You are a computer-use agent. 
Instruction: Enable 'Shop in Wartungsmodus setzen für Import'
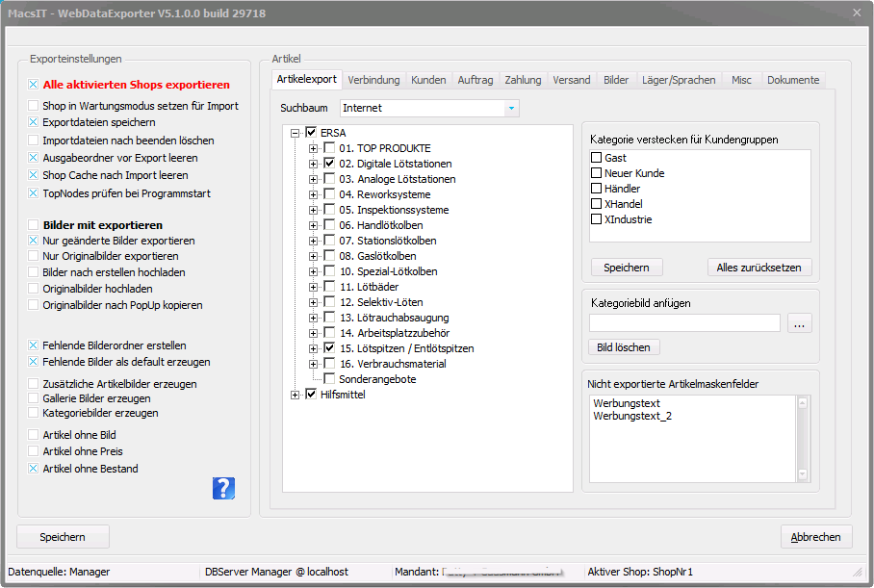pyautogui.click(x=34, y=106)
